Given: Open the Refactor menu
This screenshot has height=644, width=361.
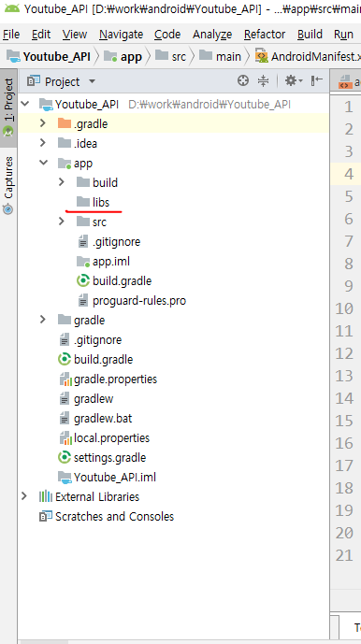Looking at the screenshot, I should pos(265,34).
